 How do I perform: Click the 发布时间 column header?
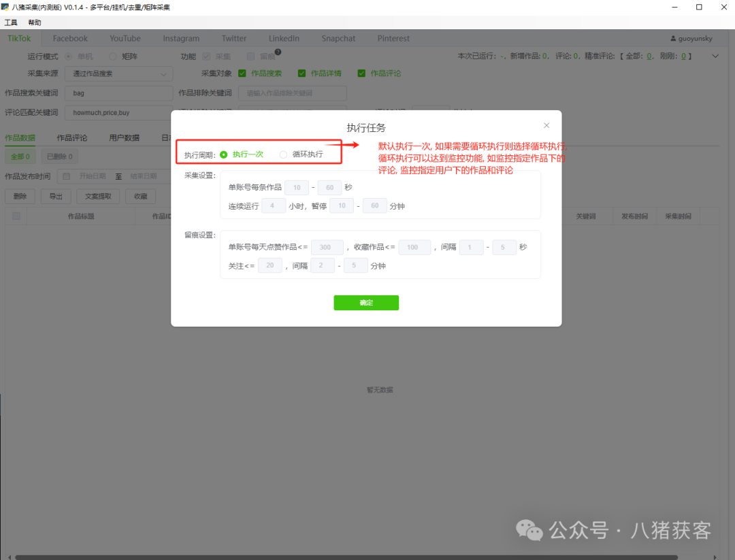tap(635, 216)
